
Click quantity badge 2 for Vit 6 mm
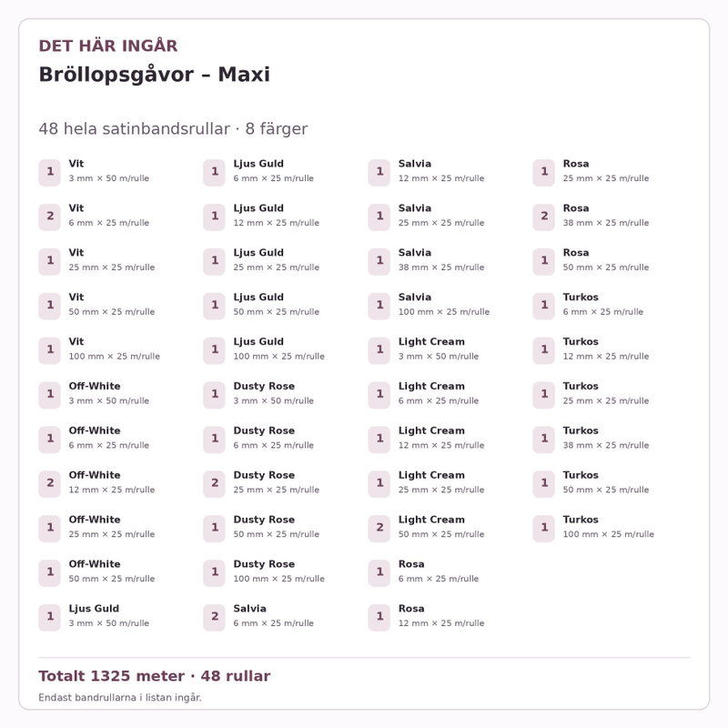click(50, 217)
